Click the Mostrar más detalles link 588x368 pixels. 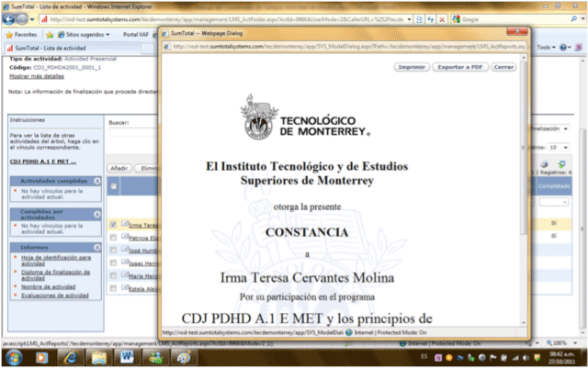point(37,76)
